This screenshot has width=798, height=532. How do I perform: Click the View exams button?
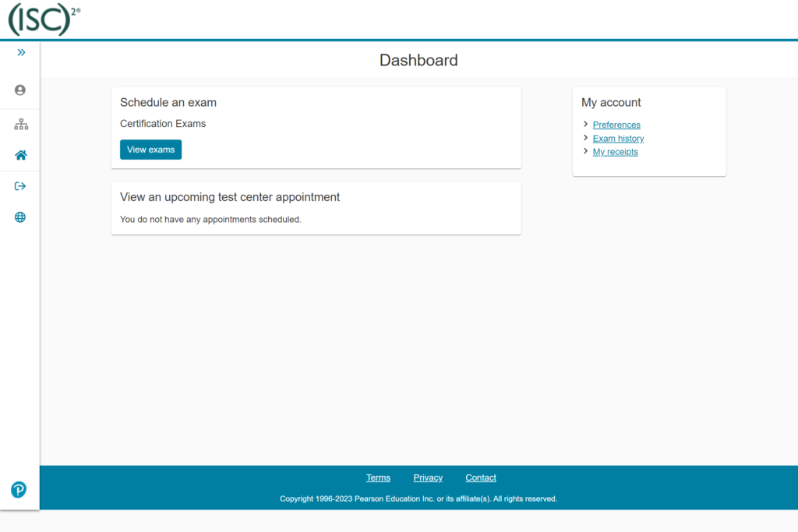(150, 150)
